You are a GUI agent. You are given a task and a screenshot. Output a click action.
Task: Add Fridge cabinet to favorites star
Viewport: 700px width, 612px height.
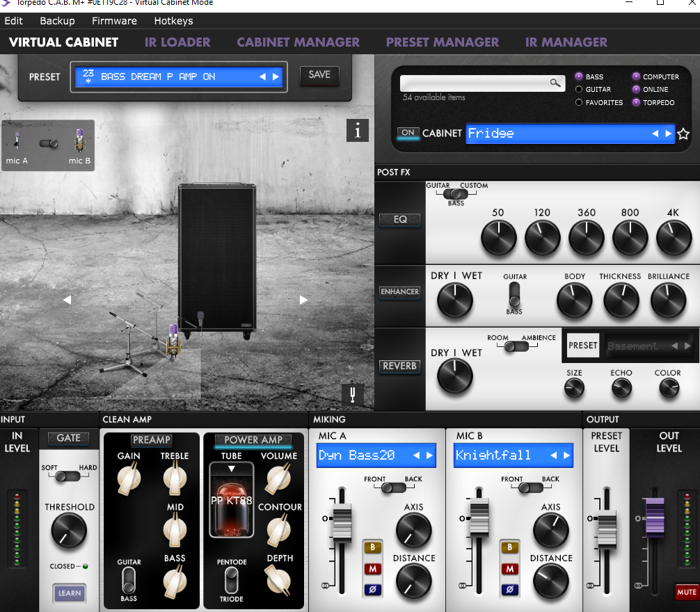point(683,134)
